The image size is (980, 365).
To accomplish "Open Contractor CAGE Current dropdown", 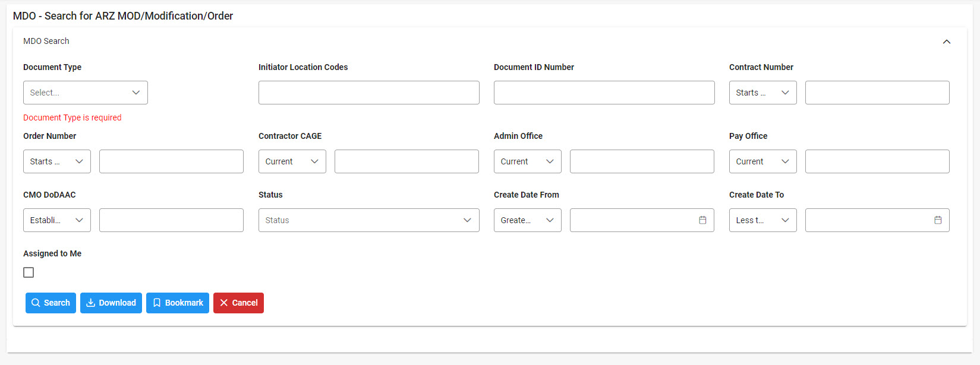I will tap(292, 161).
